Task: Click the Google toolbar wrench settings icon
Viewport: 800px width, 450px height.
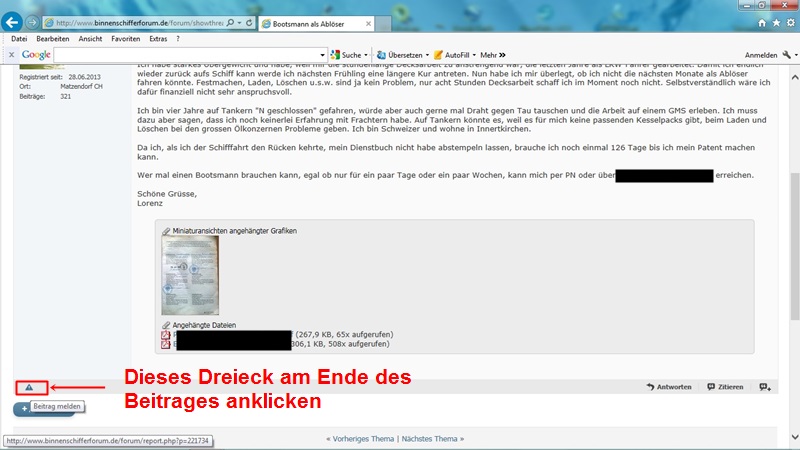Action: point(786,55)
